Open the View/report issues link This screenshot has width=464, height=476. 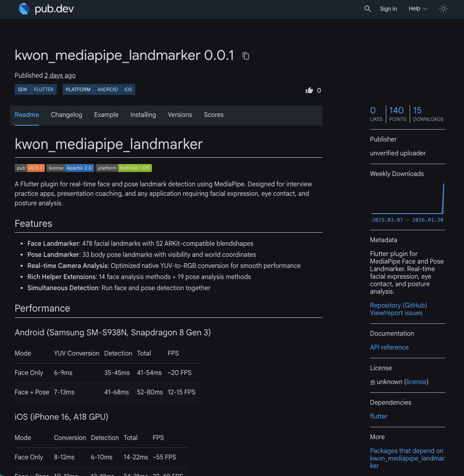coord(396,313)
